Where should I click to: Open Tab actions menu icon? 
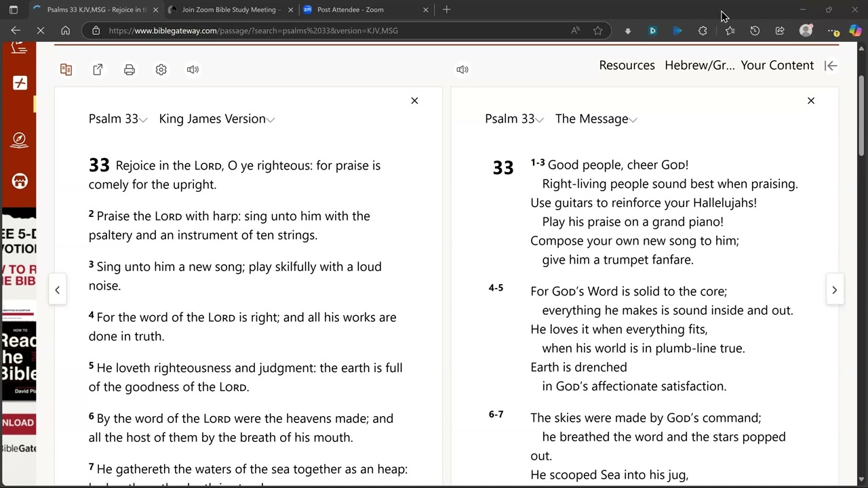tap(13, 9)
